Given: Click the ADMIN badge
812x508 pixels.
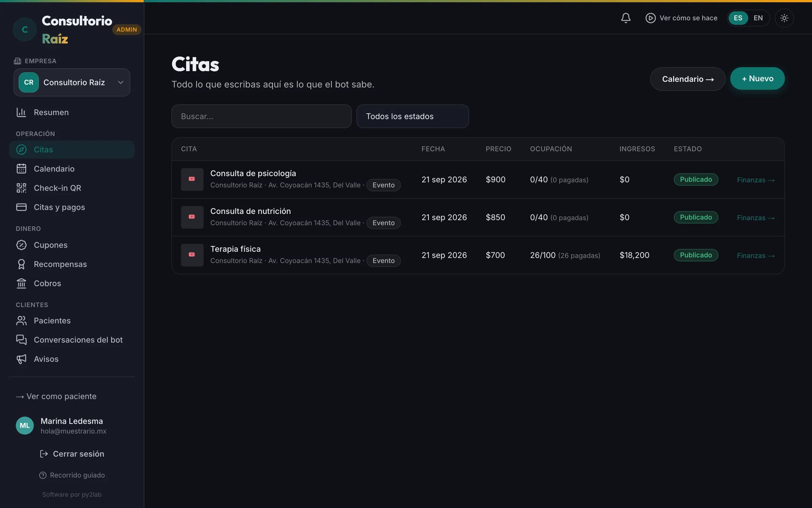Looking at the screenshot, I should tap(127, 29).
